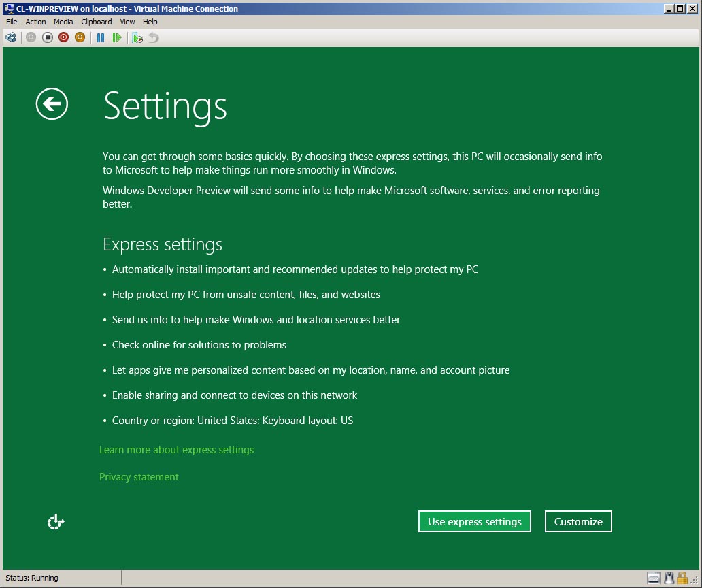This screenshot has height=588, width=702.
Task: Click the Ctrl+Alt+Delete toolbar icon
Action: tap(11, 37)
